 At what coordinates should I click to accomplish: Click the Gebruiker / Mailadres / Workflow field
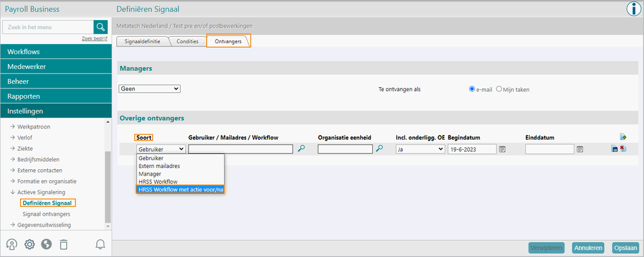[241, 149]
